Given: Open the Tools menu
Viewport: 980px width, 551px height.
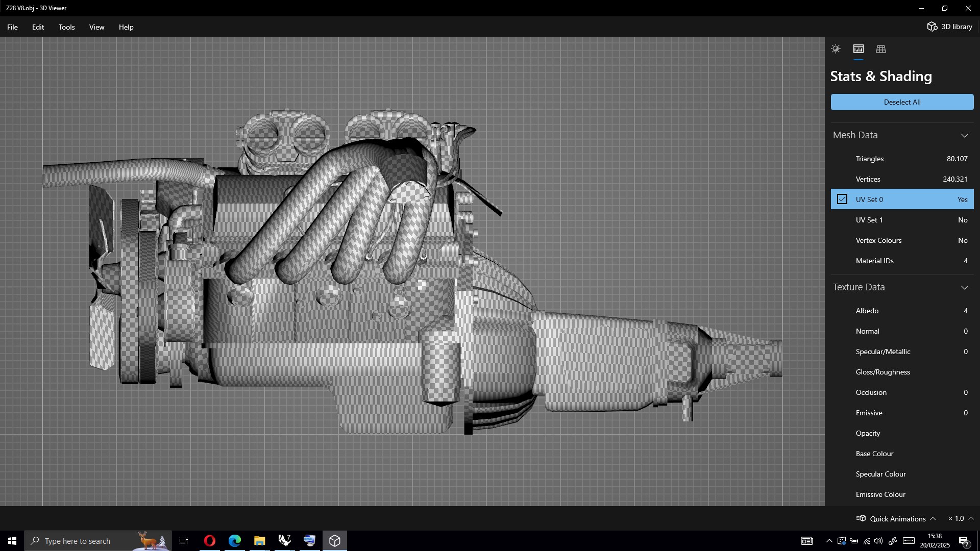Looking at the screenshot, I should [66, 27].
